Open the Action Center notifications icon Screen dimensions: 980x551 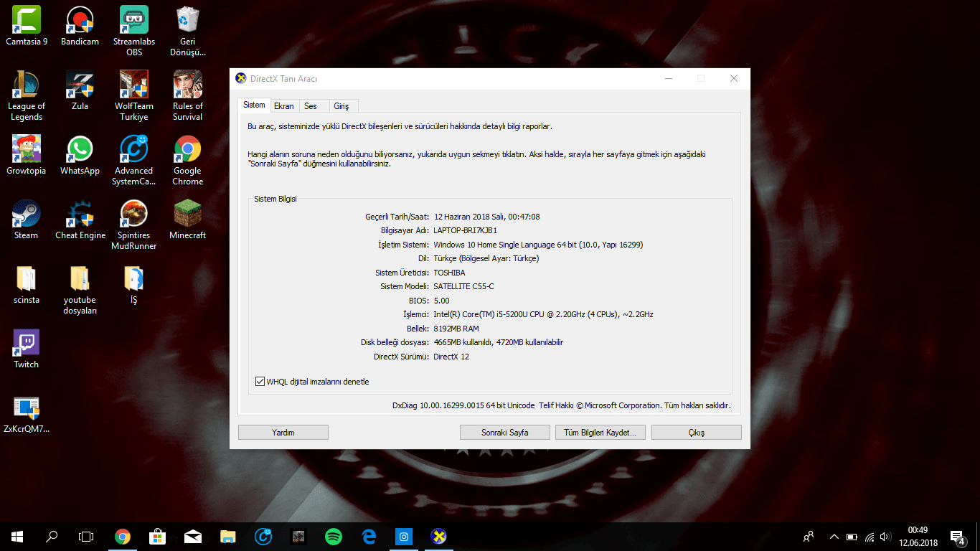click(x=957, y=537)
